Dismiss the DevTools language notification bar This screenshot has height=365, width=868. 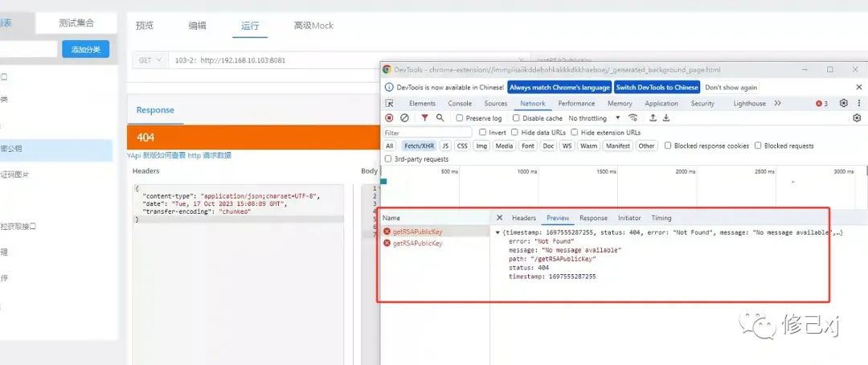(x=859, y=88)
